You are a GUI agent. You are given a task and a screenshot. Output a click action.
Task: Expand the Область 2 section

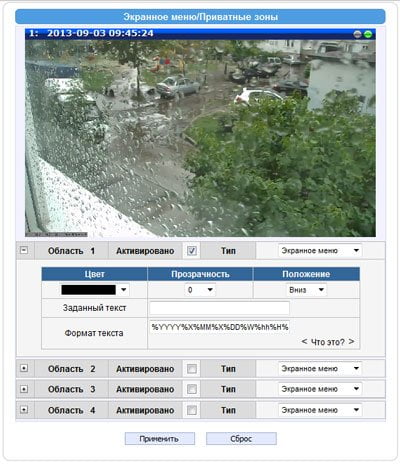coord(24,368)
